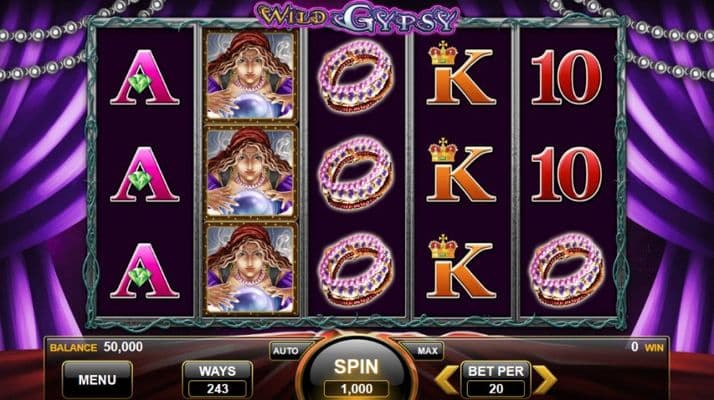Click the middle pearl bracelet on reel three

(356, 173)
